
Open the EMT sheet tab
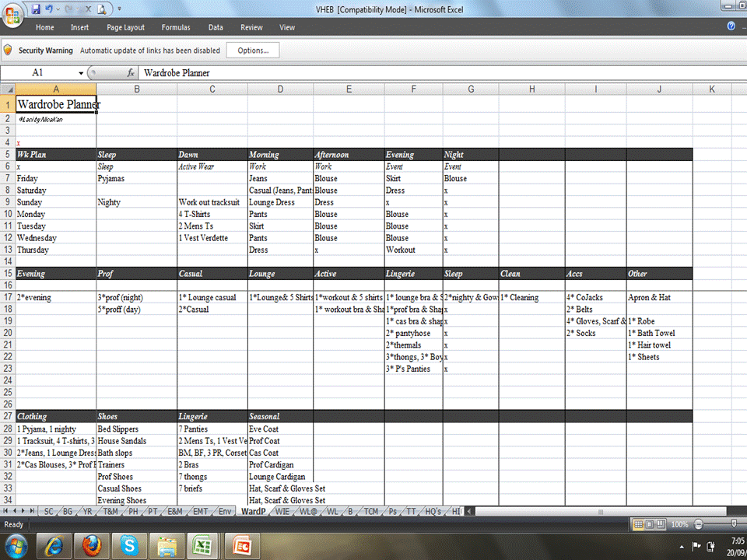[x=200, y=511]
